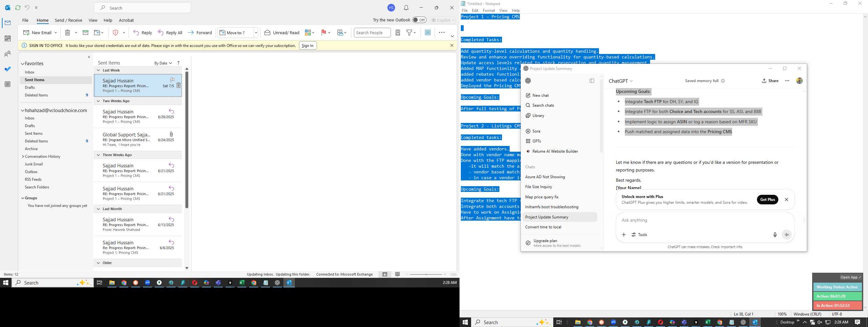Open the To Do checkmark icon in Outlook
Screen dimensions: 868x327
coord(7,69)
